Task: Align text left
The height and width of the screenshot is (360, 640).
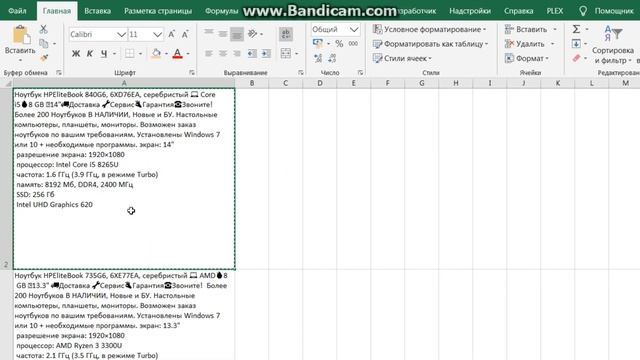Action: 209,53
